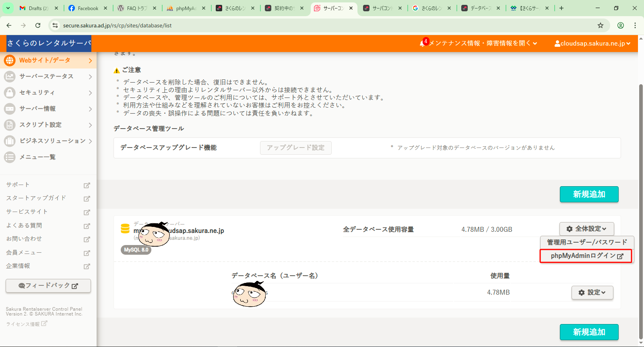644x347 pixels.
Task: Click the site information icon in address bar
Action: [55, 25]
